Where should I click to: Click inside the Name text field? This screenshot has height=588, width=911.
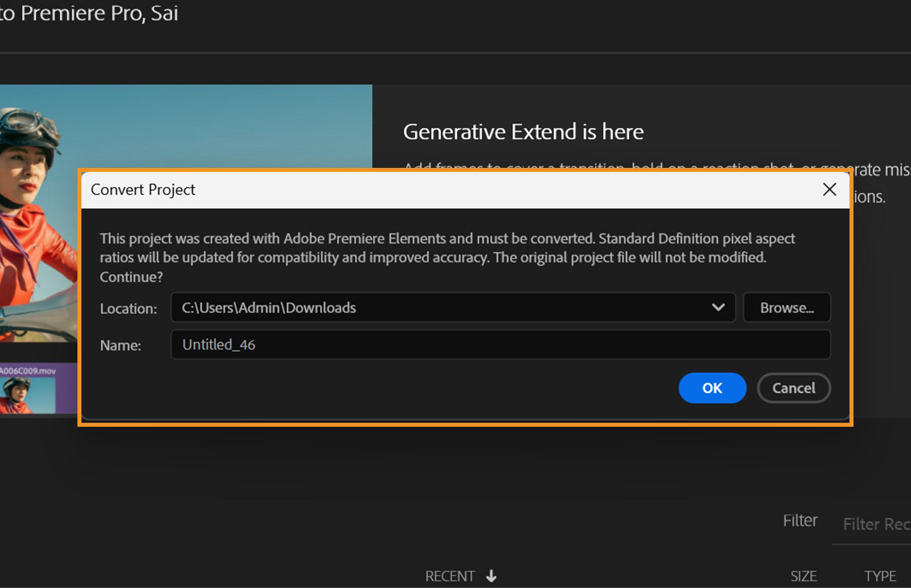(455, 344)
